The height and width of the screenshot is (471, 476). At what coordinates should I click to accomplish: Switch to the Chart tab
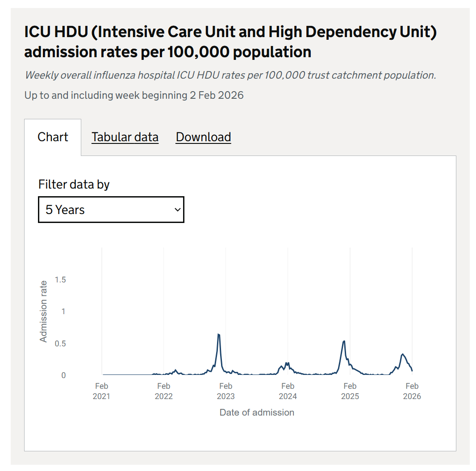click(x=53, y=137)
